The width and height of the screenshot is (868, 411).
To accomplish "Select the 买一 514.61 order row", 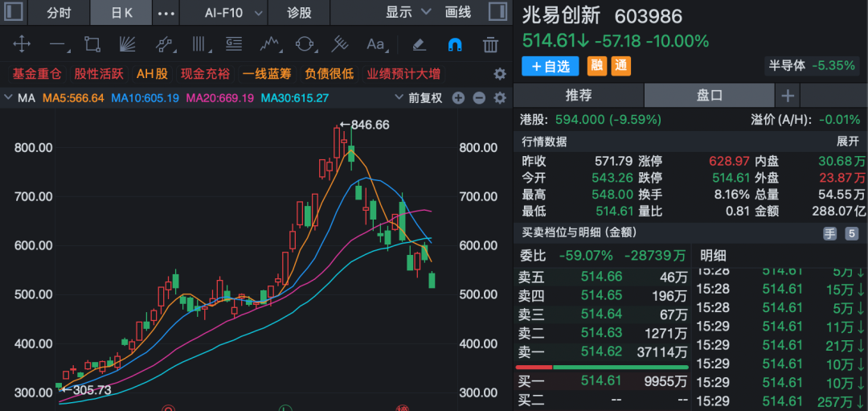I will (x=602, y=380).
